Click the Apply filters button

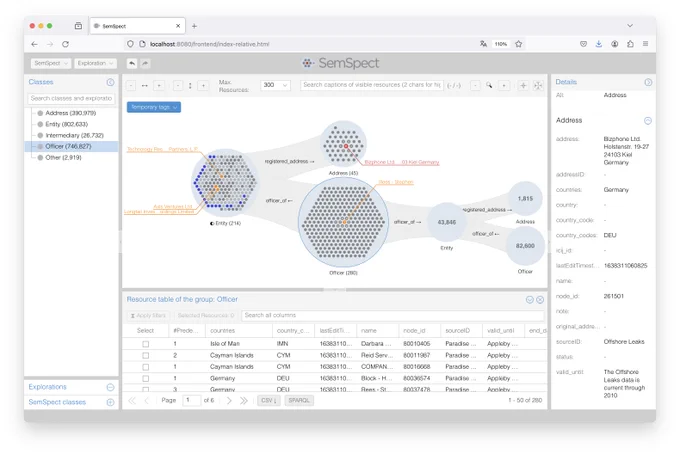(148, 316)
